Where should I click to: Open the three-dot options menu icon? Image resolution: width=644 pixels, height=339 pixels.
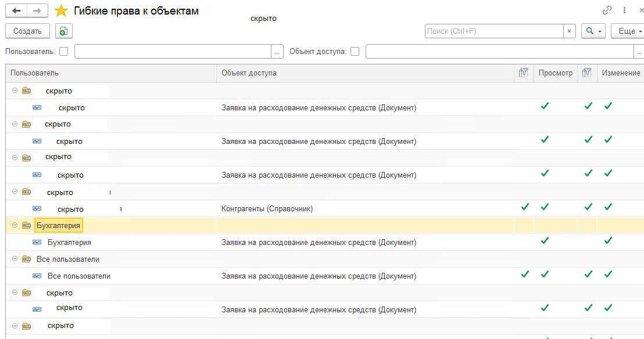point(625,10)
